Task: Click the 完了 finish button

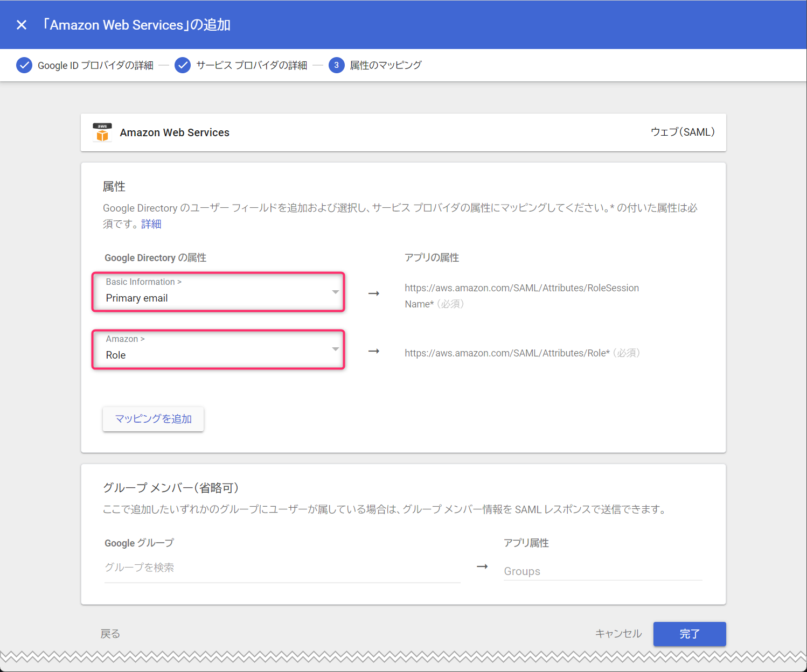Action: click(x=690, y=634)
